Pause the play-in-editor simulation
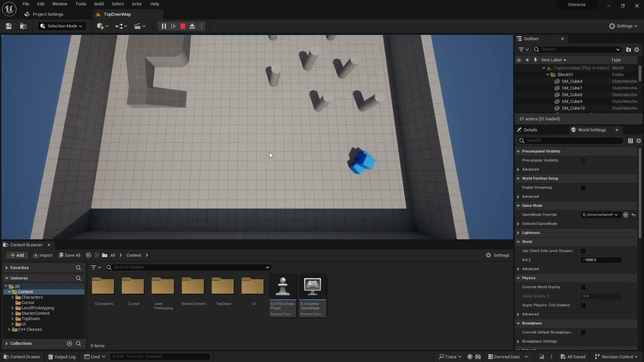 point(164,26)
